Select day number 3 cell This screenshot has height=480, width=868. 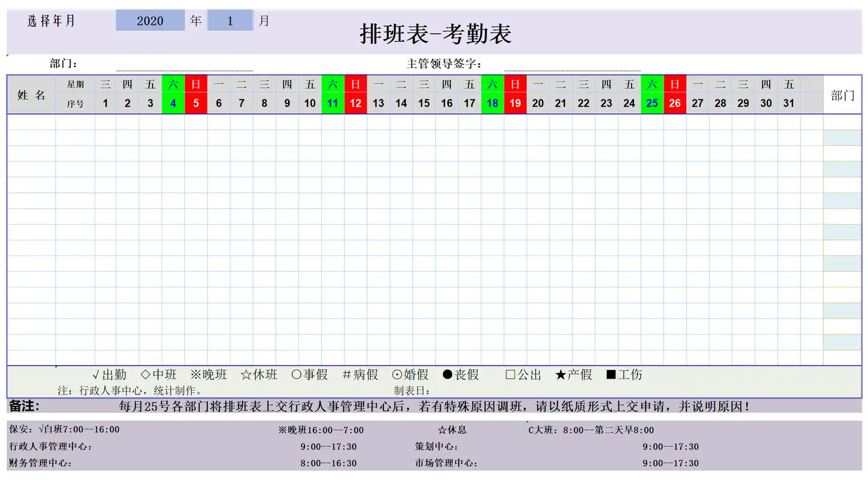(151, 104)
